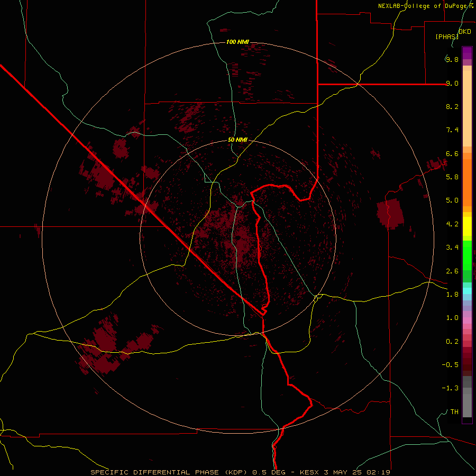Click the 6.6 scale value label
The width and height of the screenshot is (476, 476).
[452, 153]
